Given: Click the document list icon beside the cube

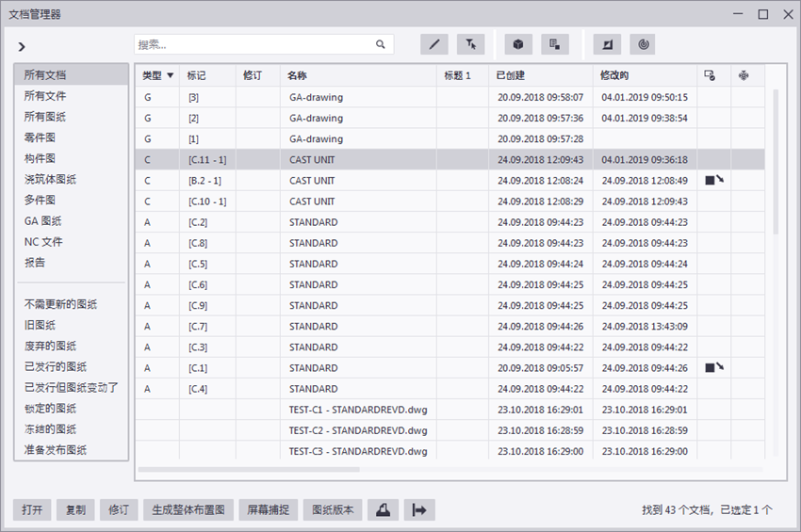Looking at the screenshot, I should [x=555, y=44].
